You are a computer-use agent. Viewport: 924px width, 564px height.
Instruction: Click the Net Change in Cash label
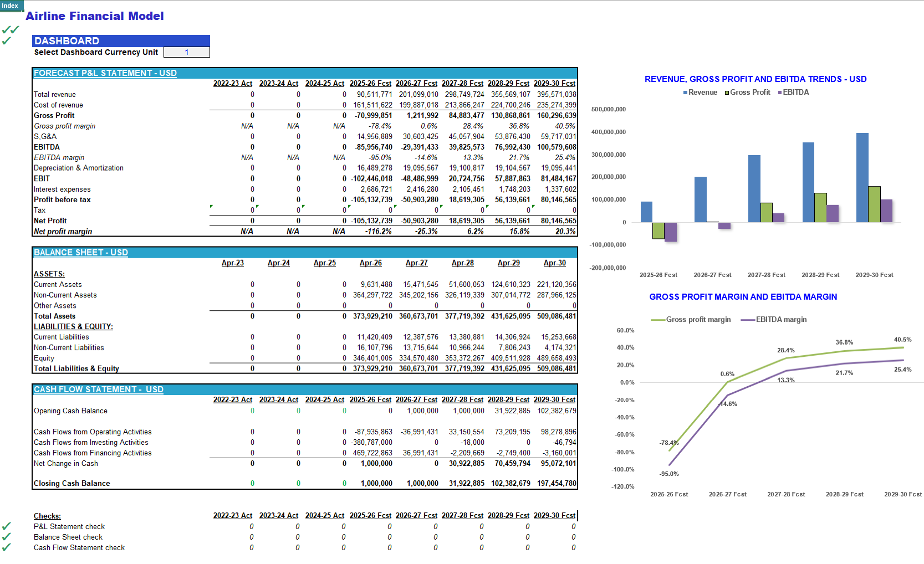coord(66,464)
